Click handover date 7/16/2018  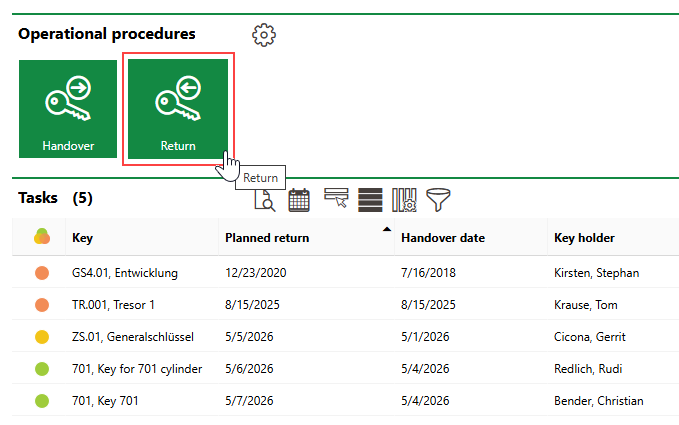point(428,273)
